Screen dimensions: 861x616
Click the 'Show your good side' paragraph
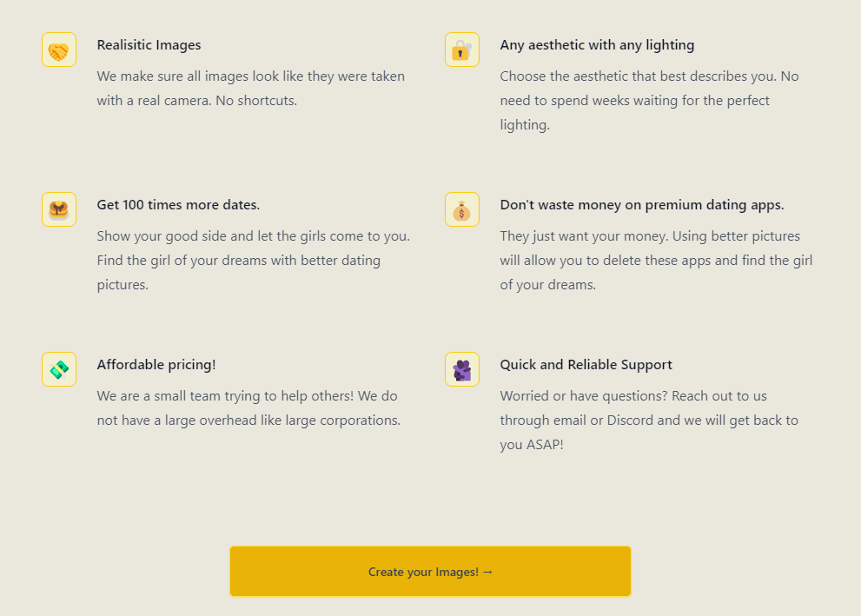coord(253,261)
